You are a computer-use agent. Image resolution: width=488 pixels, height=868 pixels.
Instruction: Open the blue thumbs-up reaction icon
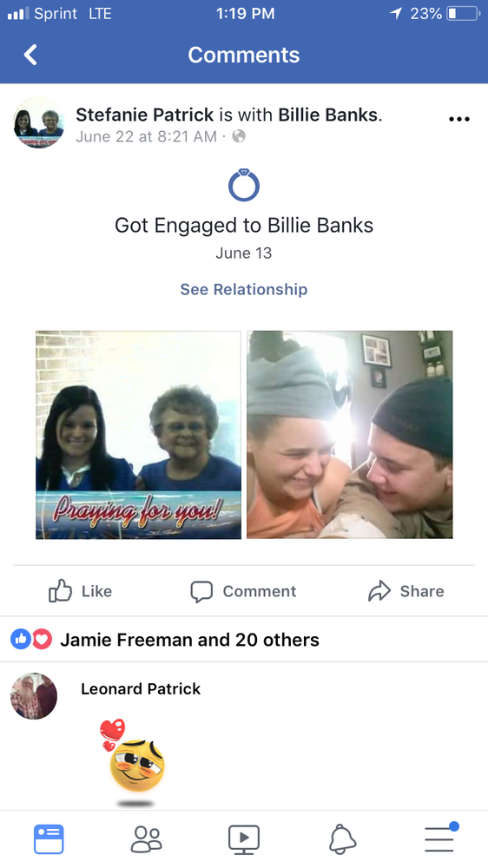tap(21, 640)
